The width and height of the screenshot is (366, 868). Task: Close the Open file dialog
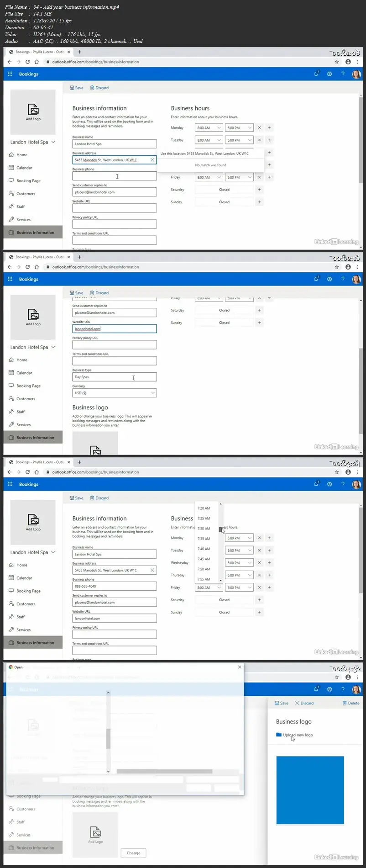pos(240,667)
